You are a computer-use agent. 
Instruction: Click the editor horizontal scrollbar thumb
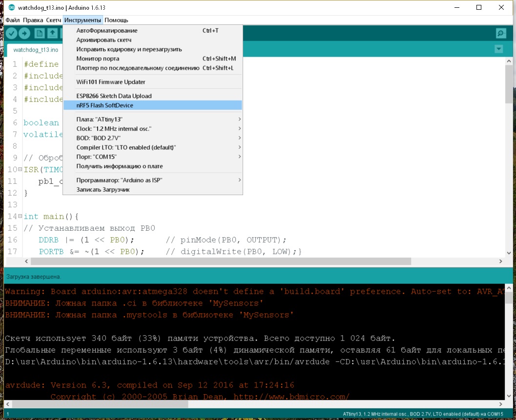(221, 261)
